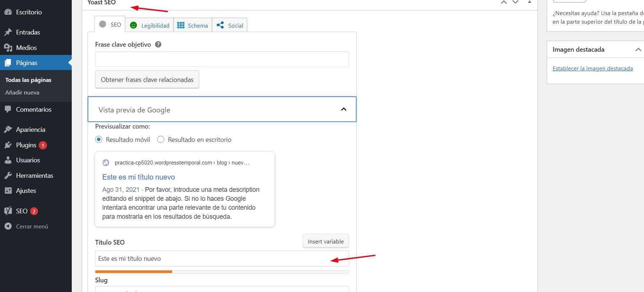Open the SEO tab
Image resolution: width=644 pixels, height=292 pixels.
110,24
